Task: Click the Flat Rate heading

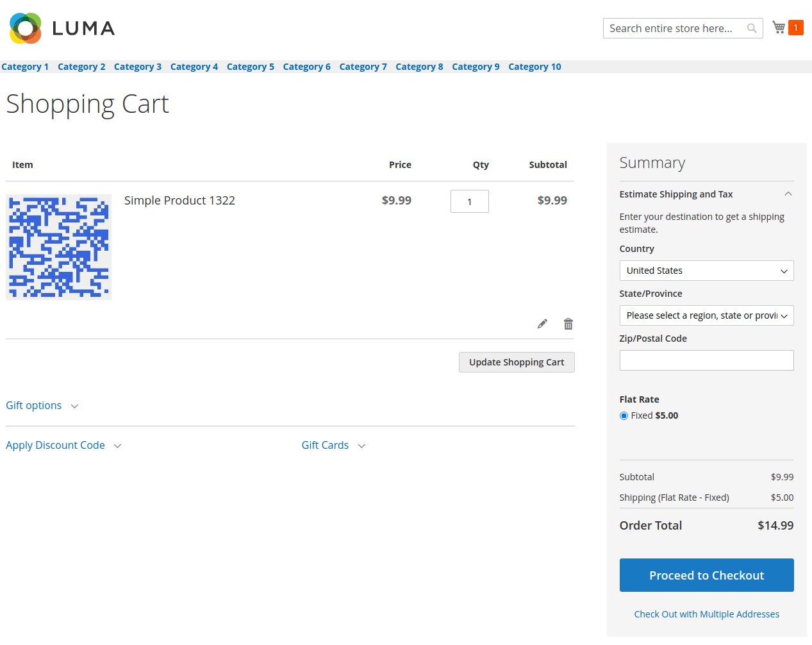Action: (639, 399)
